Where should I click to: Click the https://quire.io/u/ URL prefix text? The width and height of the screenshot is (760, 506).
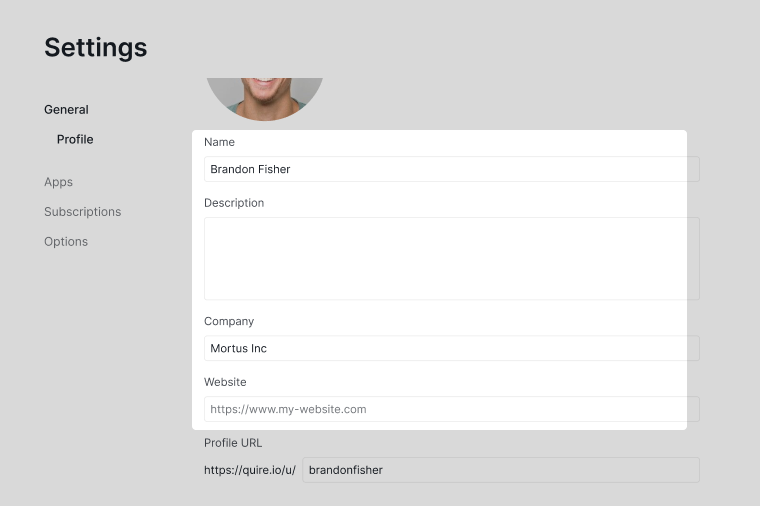(250, 470)
